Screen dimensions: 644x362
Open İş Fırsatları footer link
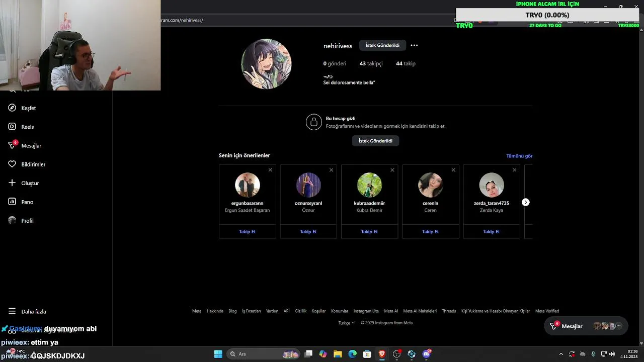252,311
